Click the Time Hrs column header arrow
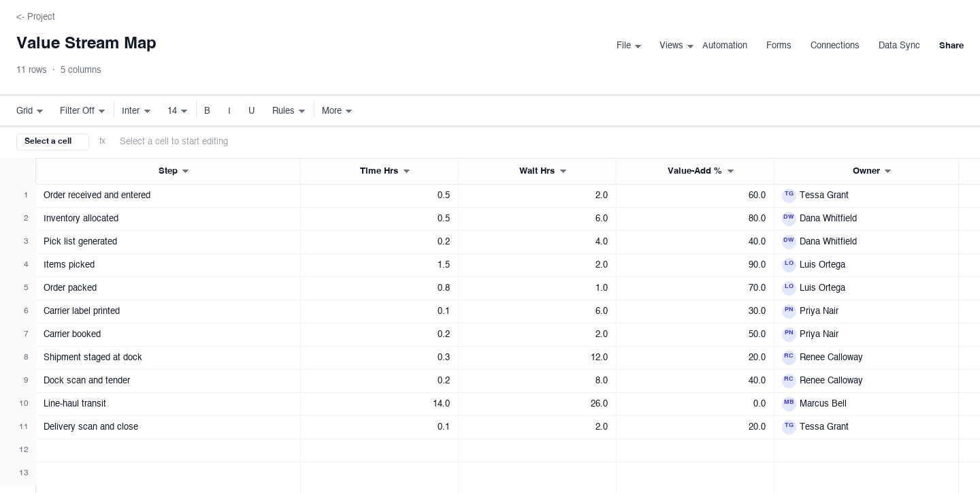The image size is (980, 493). pyautogui.click(x=406, y=172)
